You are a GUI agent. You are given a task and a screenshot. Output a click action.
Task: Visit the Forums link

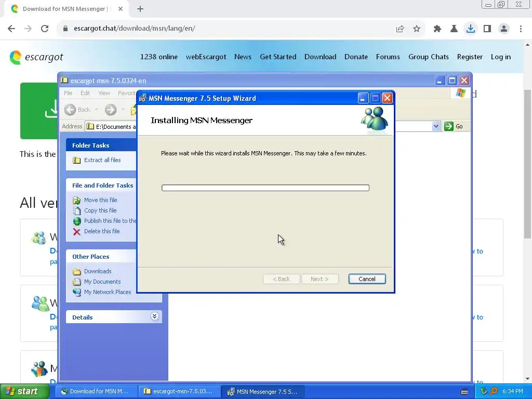tap(388, 57)
